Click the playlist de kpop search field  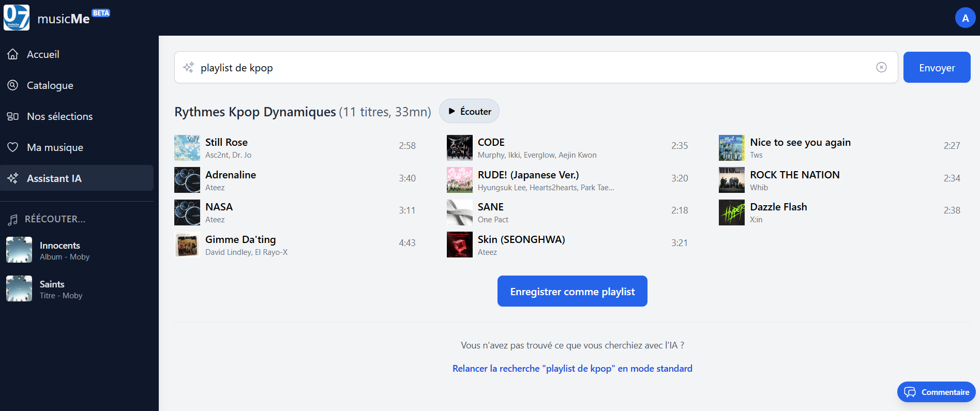(536, 67)
